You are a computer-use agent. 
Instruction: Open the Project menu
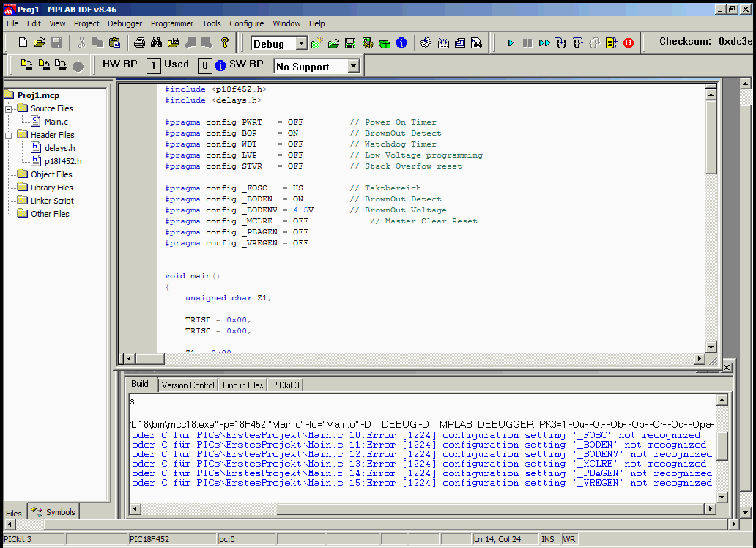[x=86, y=23]
